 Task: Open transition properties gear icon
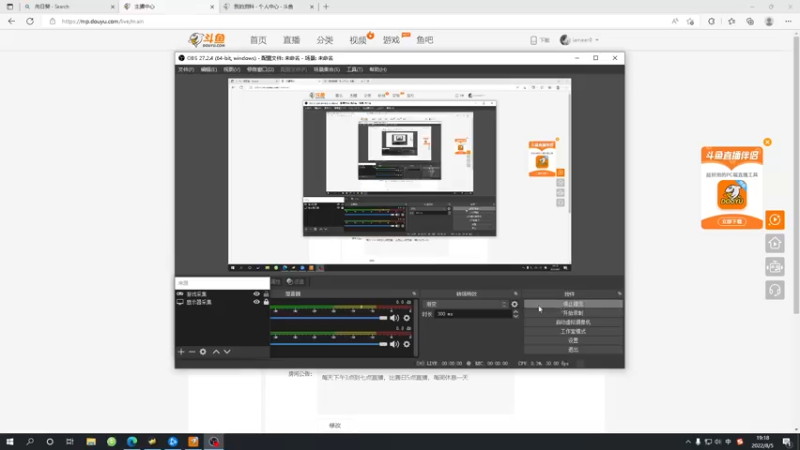tap(514, 304)
